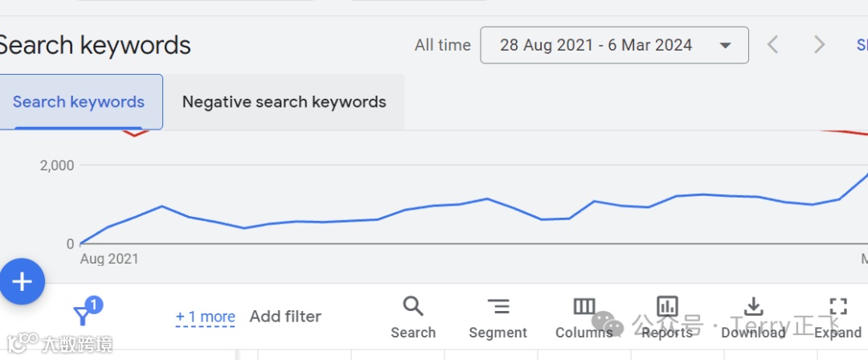Switch to Negative search keywords tab
This screenshot has width=868, height=360.
tap(284, 102)
